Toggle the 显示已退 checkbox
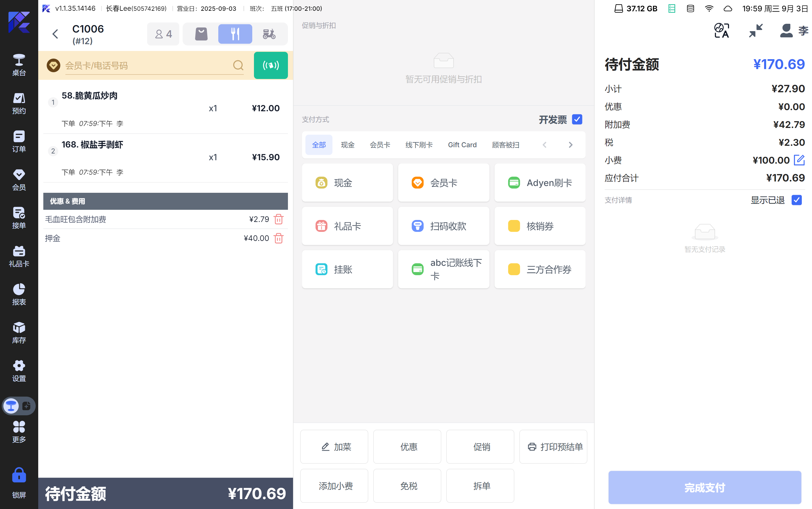The width and height of the screenshot is (812, 509). [796, 200]
